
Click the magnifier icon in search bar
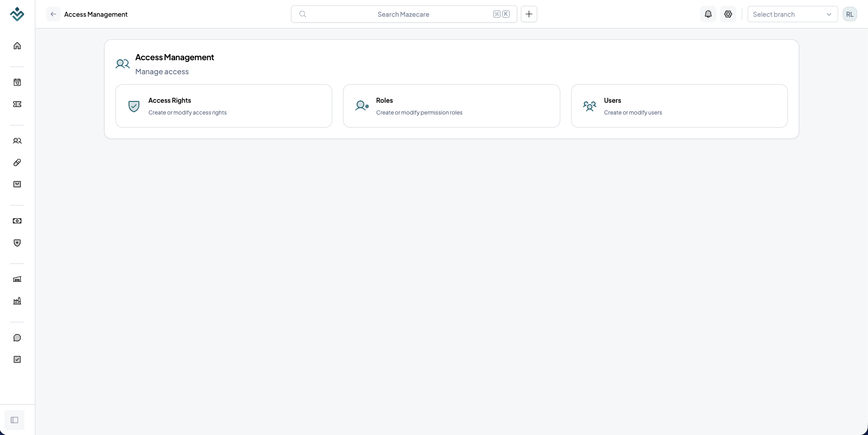coord(303,14)
